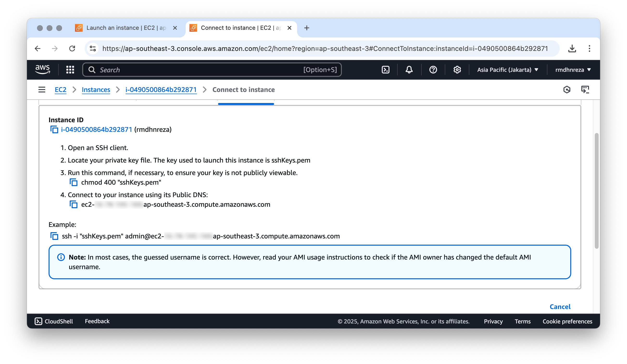
Task: Open CloudShell text in footer
Action: [59, 322]
